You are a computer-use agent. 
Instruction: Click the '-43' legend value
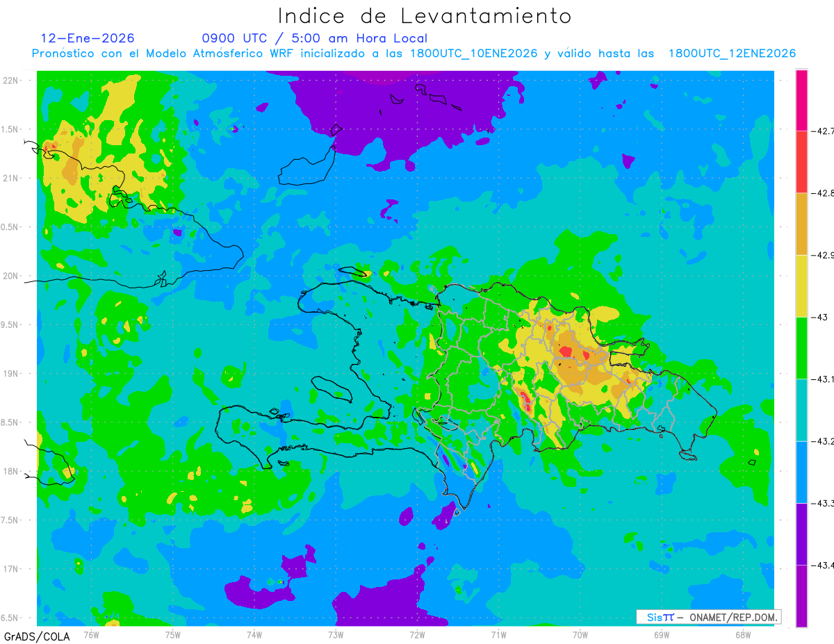(x=819, y=317)
